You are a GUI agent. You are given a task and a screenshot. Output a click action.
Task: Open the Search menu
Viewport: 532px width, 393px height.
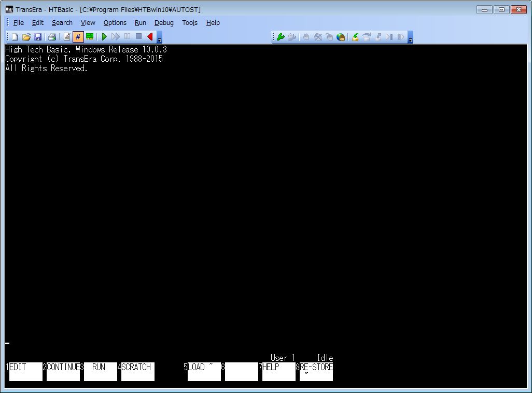[x=62, y=23]
